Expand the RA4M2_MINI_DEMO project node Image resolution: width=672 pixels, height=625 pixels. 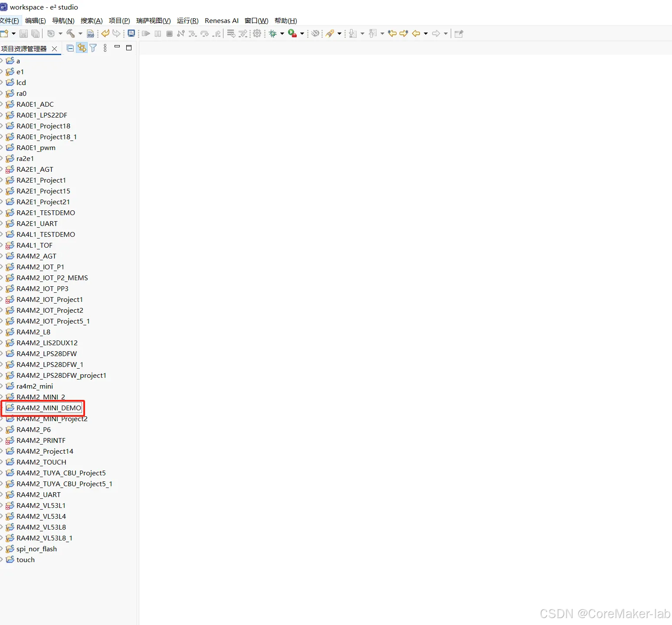(3, 408)
